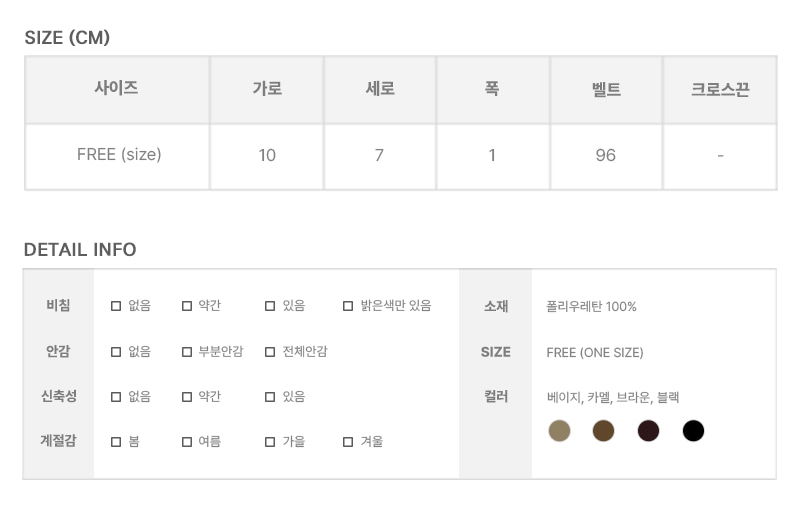The height and width of the screenshot is (528, 800).
Task: Check 없음 box in 안감 row
Action: [116, 352]
